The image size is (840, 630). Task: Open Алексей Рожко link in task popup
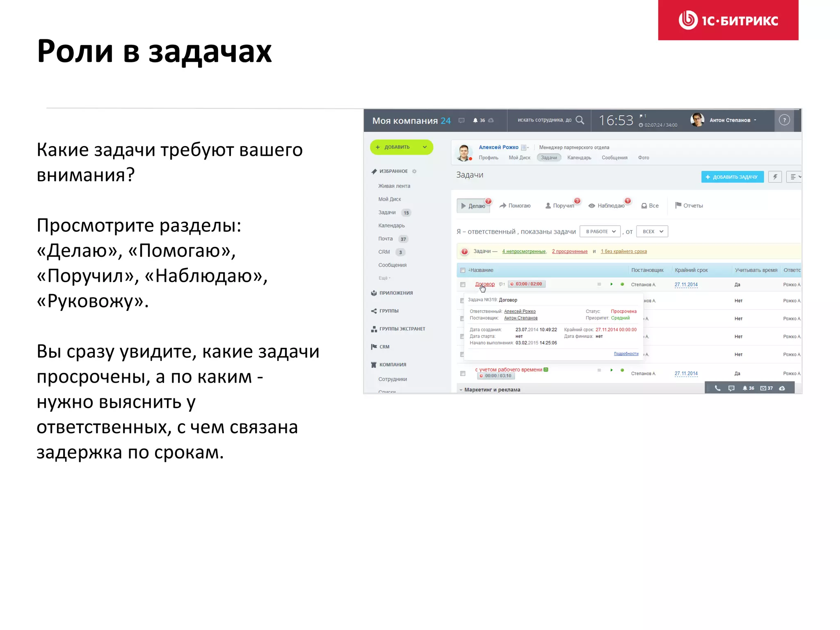520,312
